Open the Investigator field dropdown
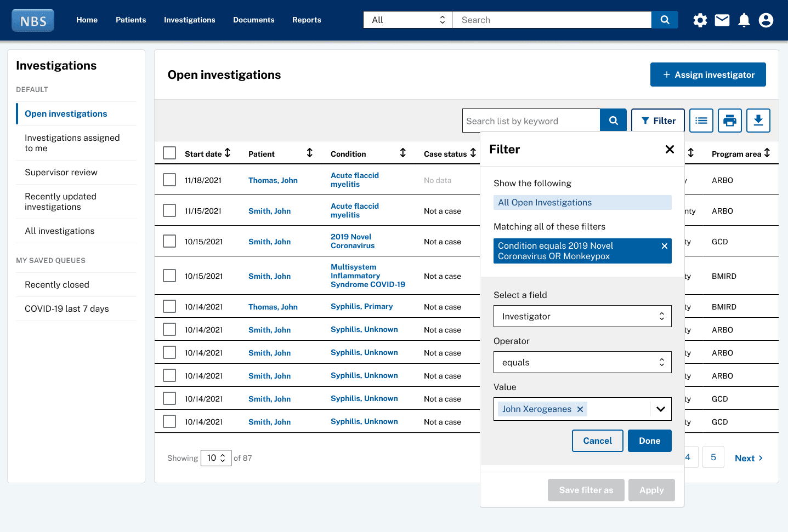 (x=582, y=316)
